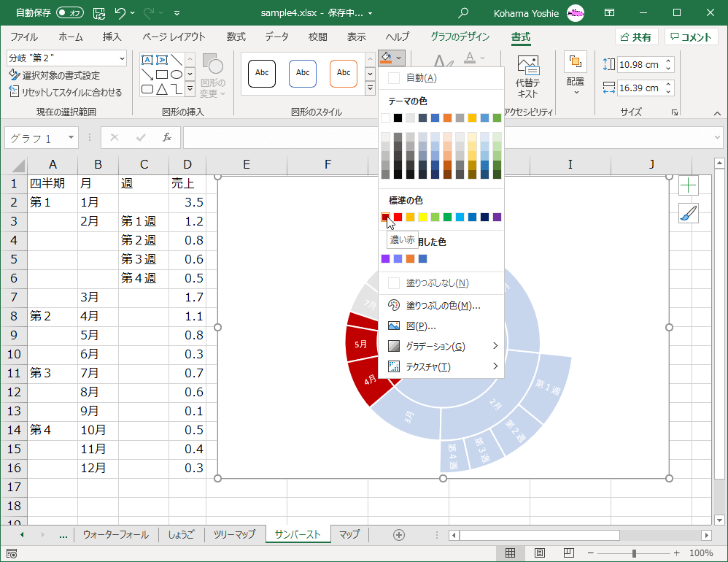Expand the Gradient (グラデーション) submenu
This screenshot has width=728, height=562.
(435, 346)
